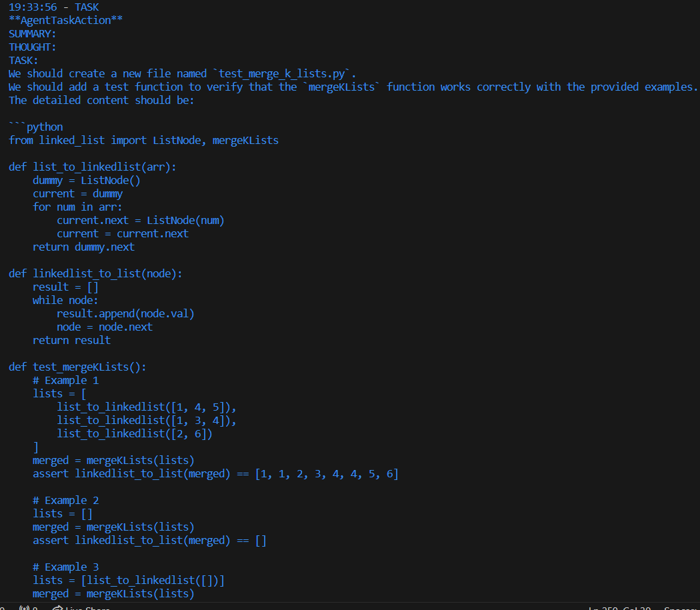Click the 'current = current.next' line
The height and width of the screenshot is (610, 700).
123,233
